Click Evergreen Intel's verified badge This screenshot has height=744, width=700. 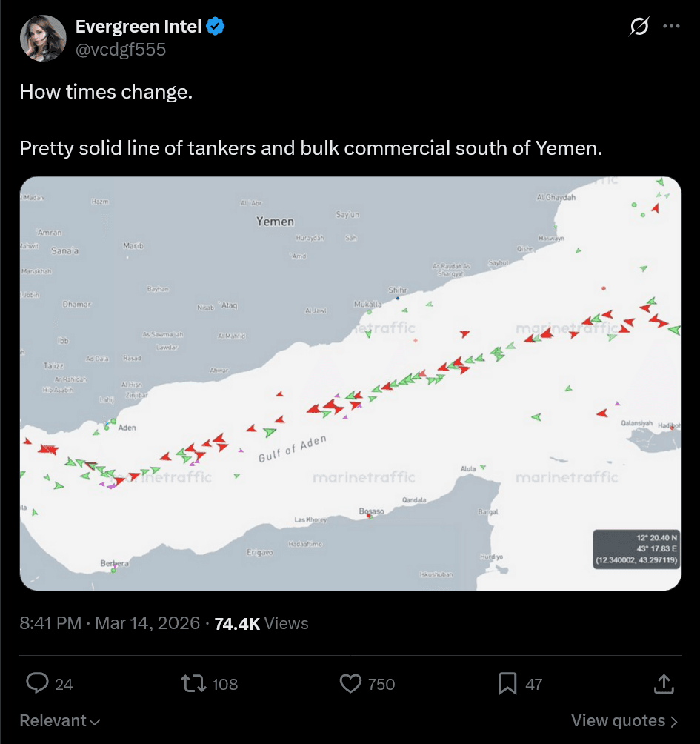pyautogui.click(x=215, y=26)
